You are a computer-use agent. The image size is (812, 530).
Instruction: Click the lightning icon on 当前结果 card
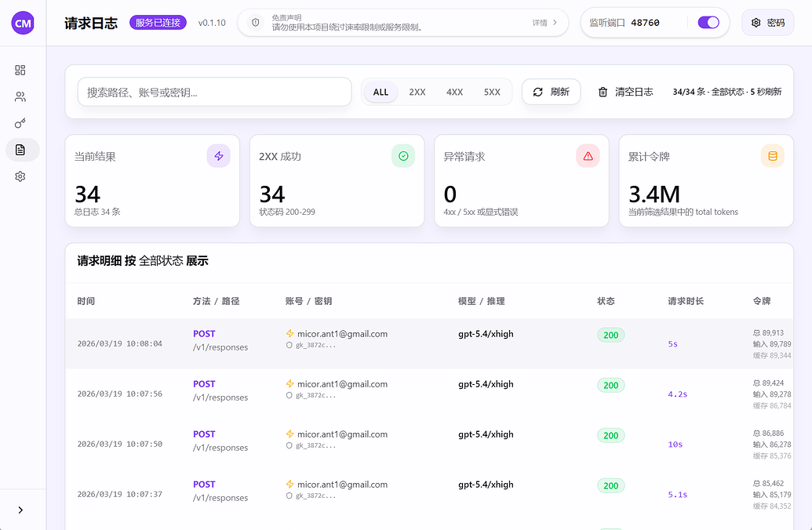pos(219,156)
